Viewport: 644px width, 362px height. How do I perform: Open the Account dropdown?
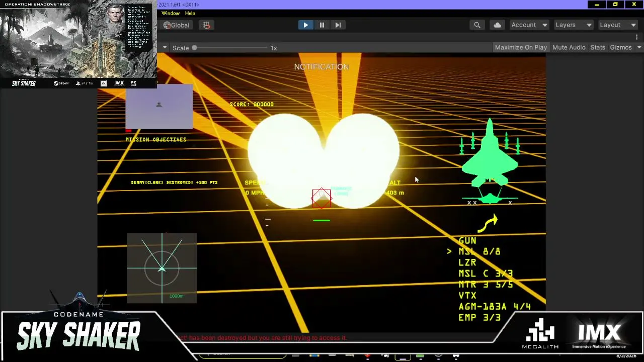tap(529, 25)
